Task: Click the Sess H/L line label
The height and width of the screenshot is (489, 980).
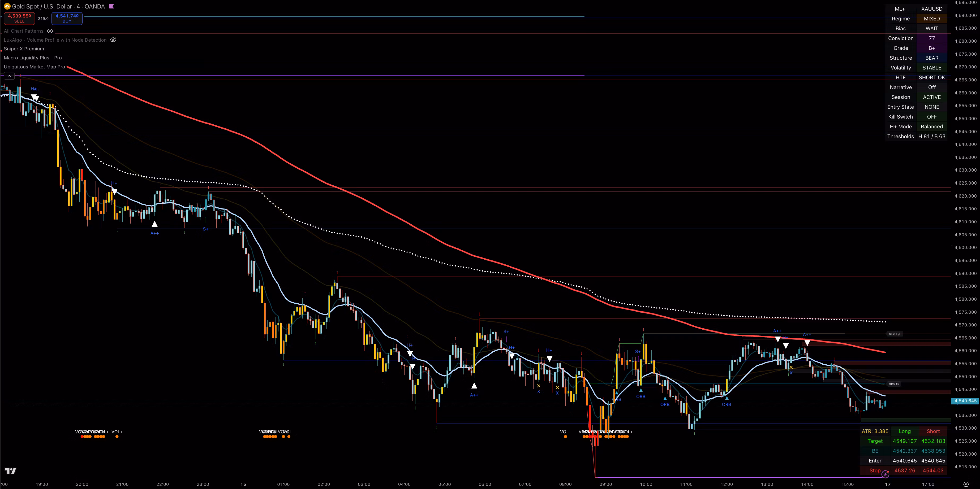Action: (895, 334)
